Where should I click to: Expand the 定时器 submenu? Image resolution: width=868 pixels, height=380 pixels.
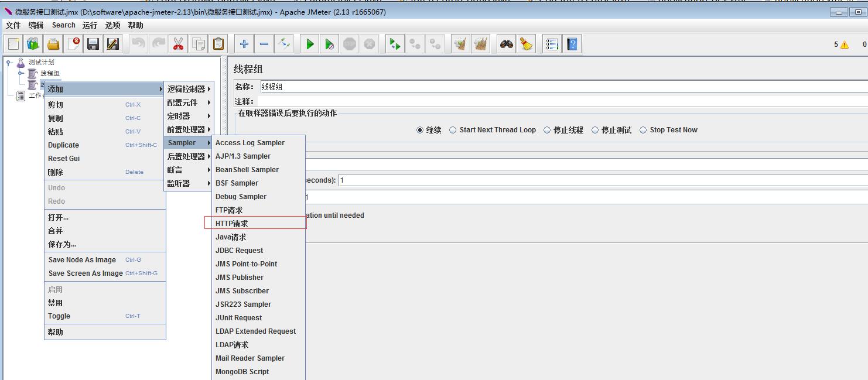[x=189, y=116]
